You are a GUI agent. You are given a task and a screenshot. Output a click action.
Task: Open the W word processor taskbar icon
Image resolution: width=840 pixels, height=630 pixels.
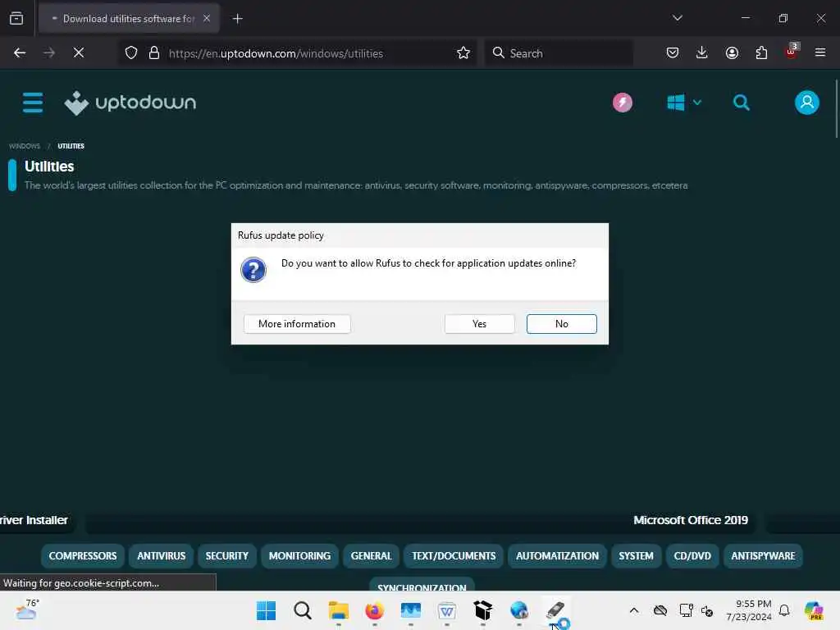(x=447, y=610)
